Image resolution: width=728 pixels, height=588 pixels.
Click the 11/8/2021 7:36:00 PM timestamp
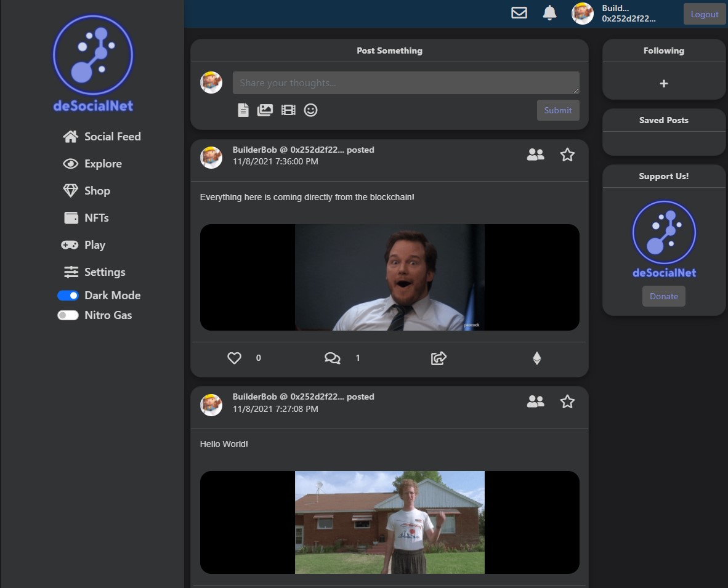click(x=275, y=161)
